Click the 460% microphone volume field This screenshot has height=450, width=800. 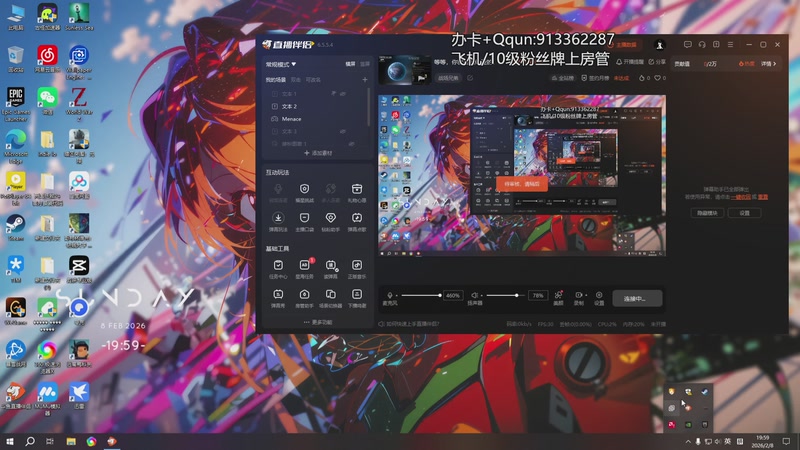(453, 295)
